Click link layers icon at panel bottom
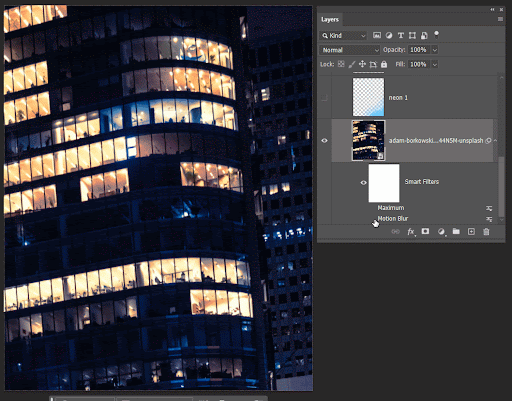This screenshot has width=512, height=401. tap(395, 232)
